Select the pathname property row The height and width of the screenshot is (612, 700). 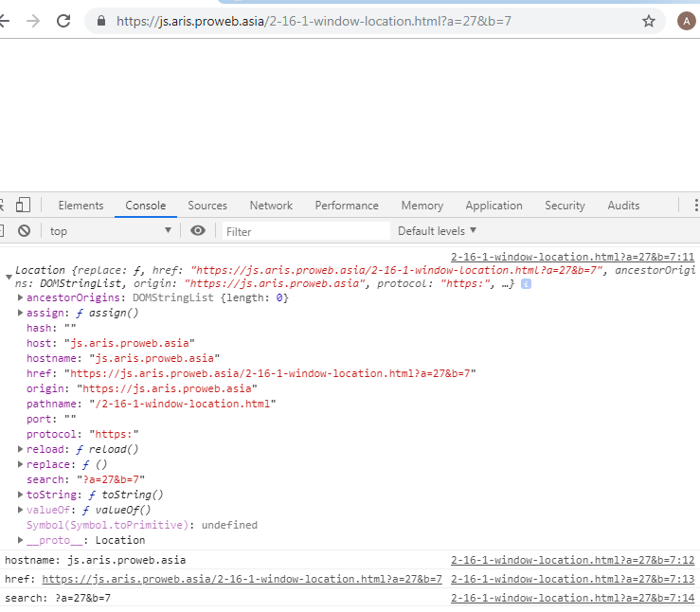point(151,404)
